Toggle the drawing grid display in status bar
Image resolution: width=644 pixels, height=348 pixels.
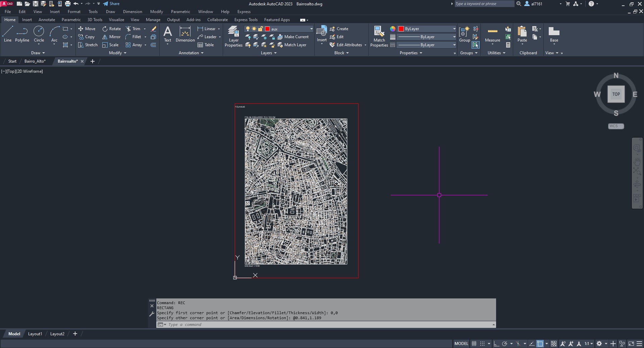(474, 344)
